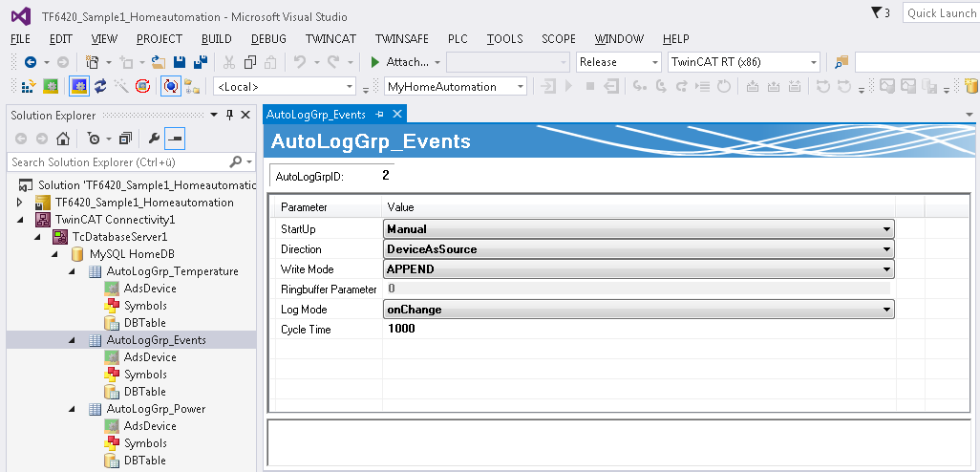Select Symbols under AutoLogGrp_Events
Image resolution: width=980 pixels, height=472 pixels.
click(x=145, y=375)
